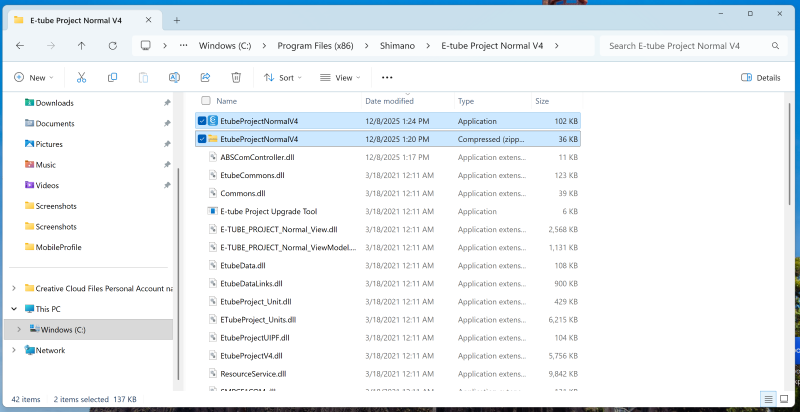Viewport: 800px width, 412px height.
Task: Uncheck the Compressed EtubeProjectNormalV4 checkbox
Action: (202, 139)
